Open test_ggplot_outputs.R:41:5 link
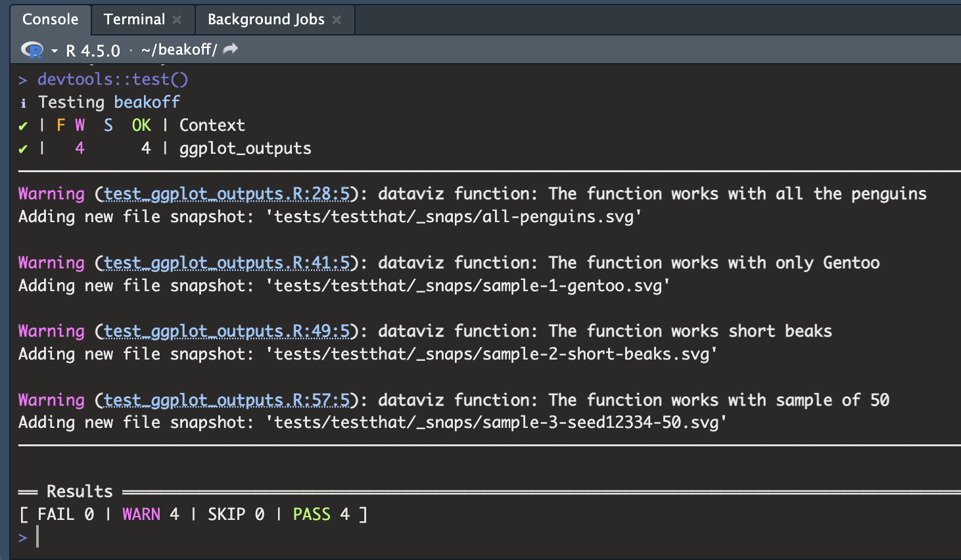Viewport: 961px width, 560px height. (x=226, y=263)
